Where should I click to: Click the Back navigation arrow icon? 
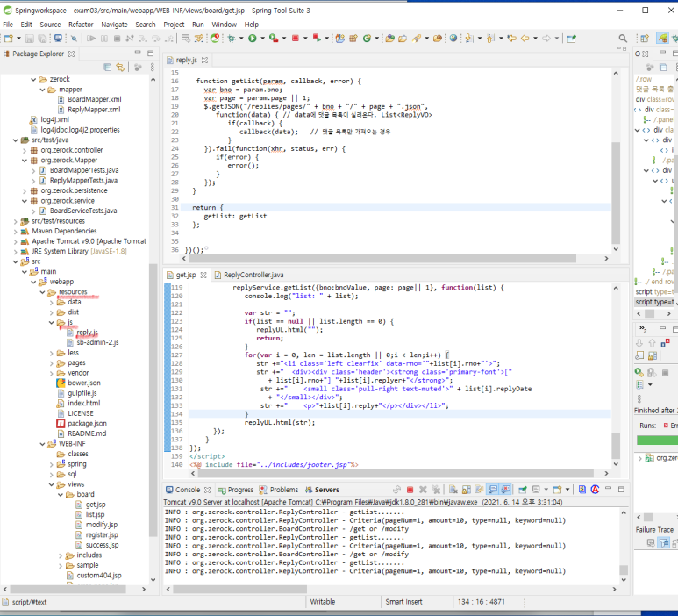click(525, 39)
